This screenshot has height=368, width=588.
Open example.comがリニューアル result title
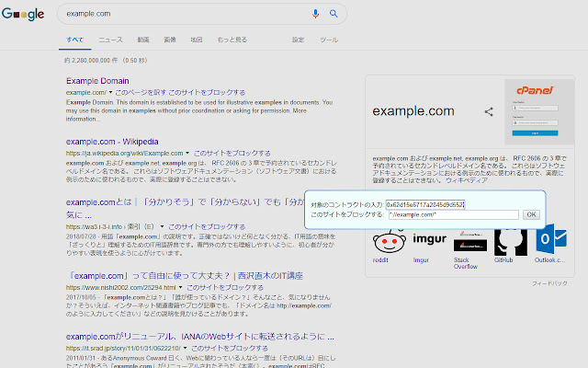click(200, 337)
